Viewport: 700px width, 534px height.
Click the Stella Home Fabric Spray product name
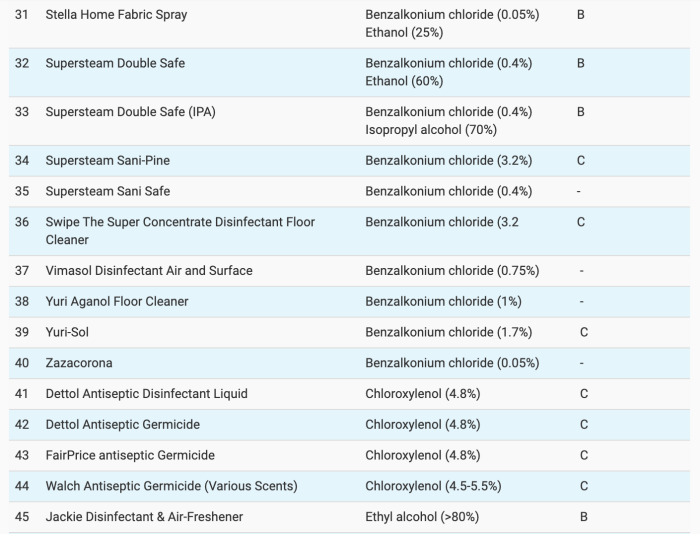[x=116, y=15]
